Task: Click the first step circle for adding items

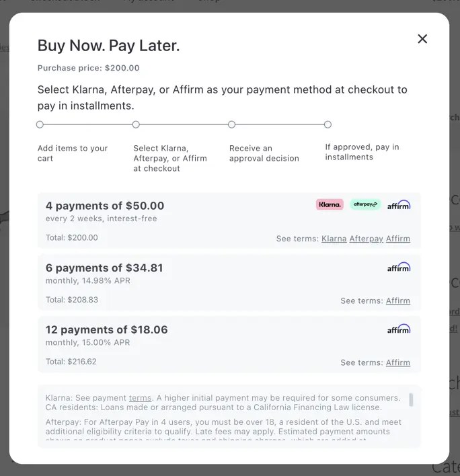Action: coord(40,124)
